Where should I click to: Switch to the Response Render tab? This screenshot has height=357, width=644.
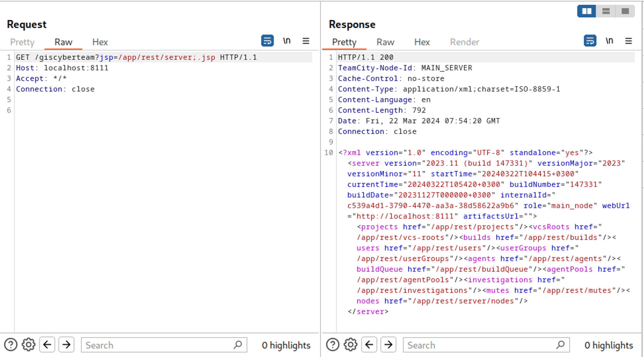(464, 42)
